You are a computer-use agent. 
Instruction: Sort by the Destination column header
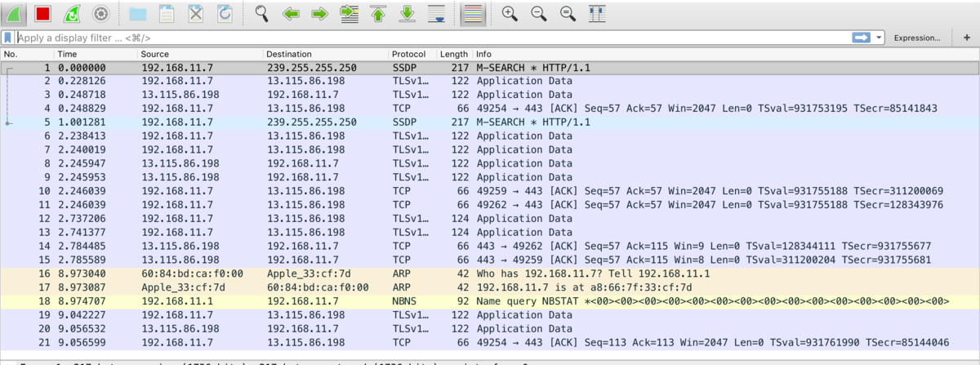coord(326,54)
